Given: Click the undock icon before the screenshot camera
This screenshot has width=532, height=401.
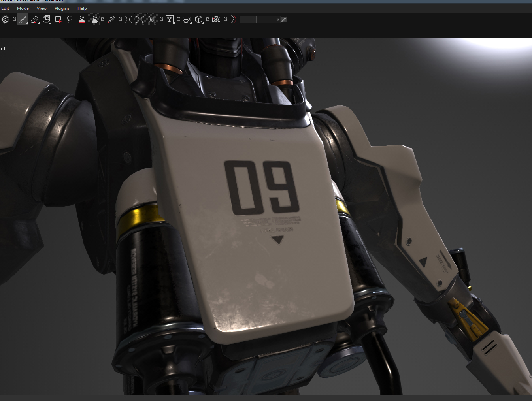Looking at the screenshot, I should (x=208, y=19).
